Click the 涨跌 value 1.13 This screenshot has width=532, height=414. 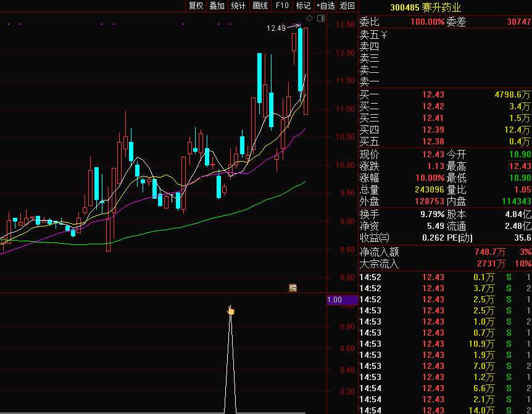point(436,166)
